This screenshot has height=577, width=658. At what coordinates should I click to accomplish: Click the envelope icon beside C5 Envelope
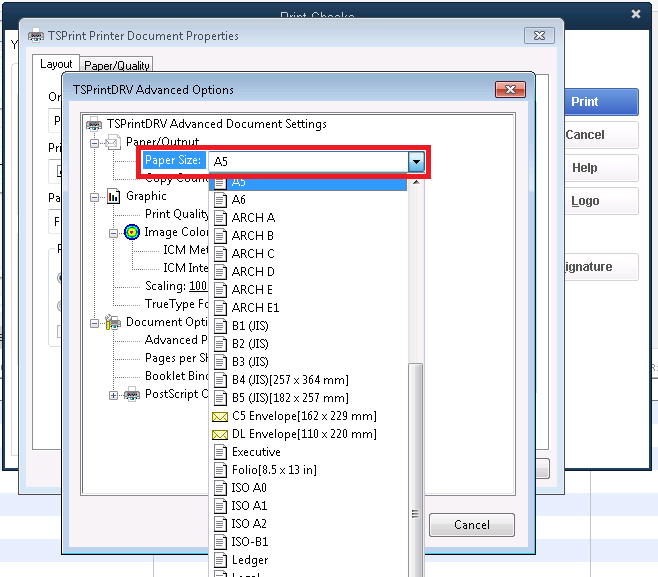point(220,417)
